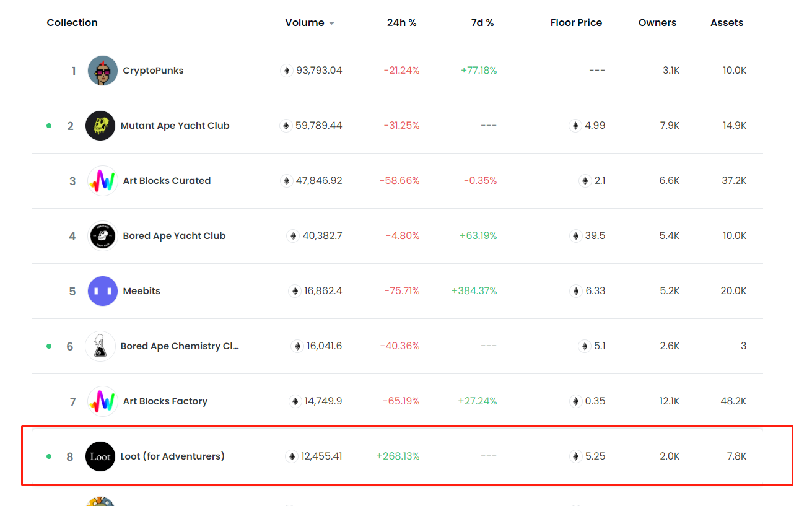
Task: Sort by the Collection column header
Action: 72,22
